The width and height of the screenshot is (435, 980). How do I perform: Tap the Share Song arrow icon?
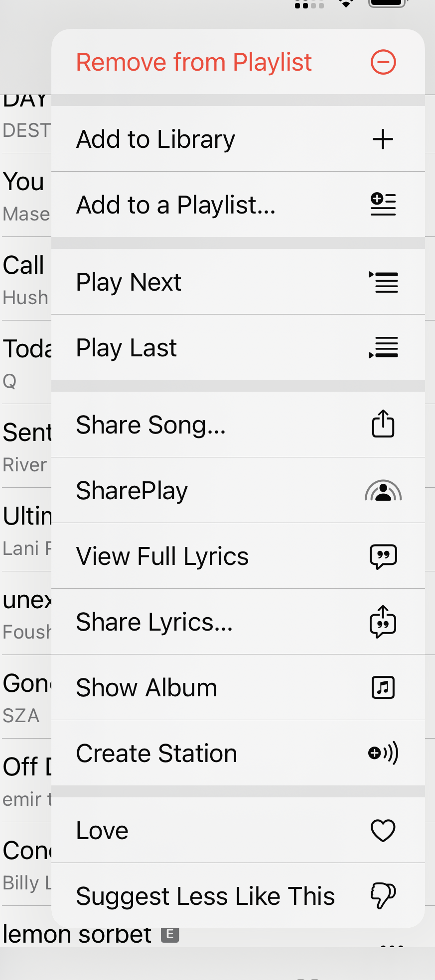pyautogui.click(x=383, y=424)
